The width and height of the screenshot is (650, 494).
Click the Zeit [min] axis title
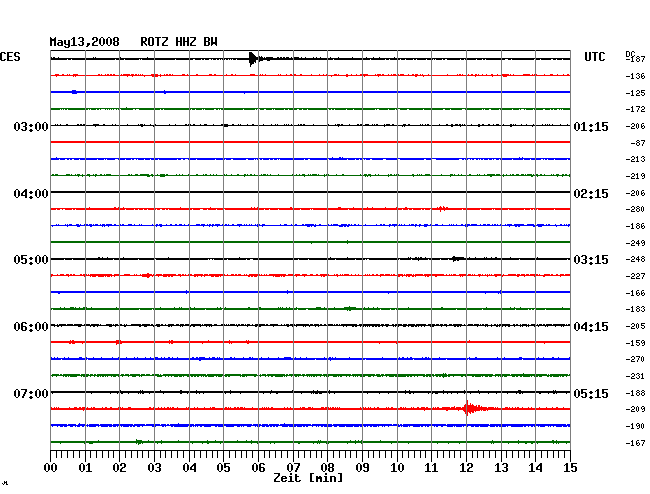click(x=308, y=478)
